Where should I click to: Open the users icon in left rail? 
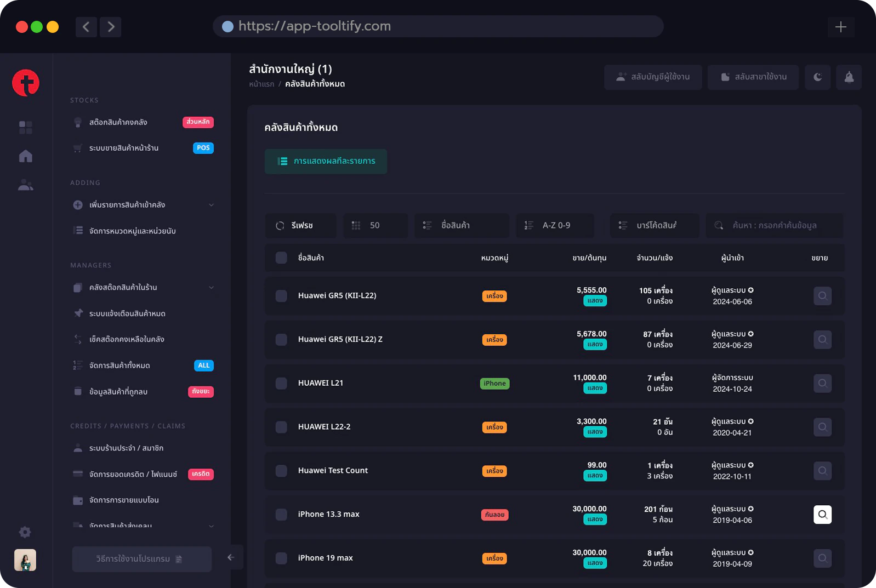[26, 185]
